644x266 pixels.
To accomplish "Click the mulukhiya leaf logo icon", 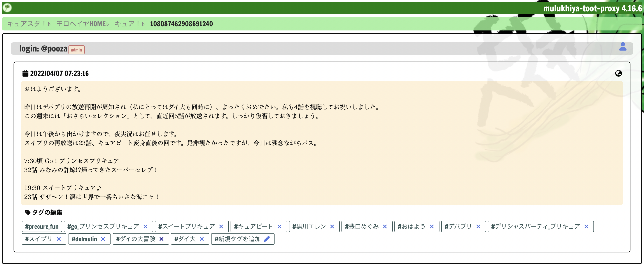I will coord(7,7).
